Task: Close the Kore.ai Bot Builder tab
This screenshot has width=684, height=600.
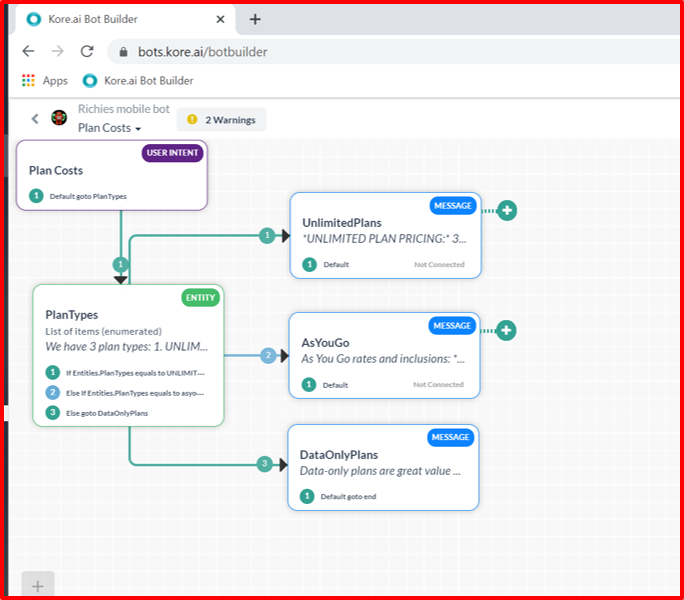Action: [221, 19]
